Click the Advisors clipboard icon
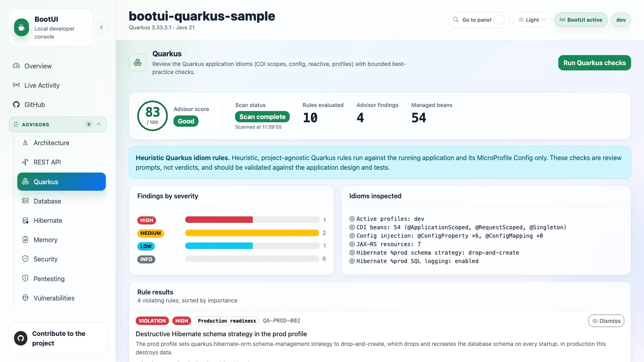Screen dimensions: 644x362 [x=16, y=124]
